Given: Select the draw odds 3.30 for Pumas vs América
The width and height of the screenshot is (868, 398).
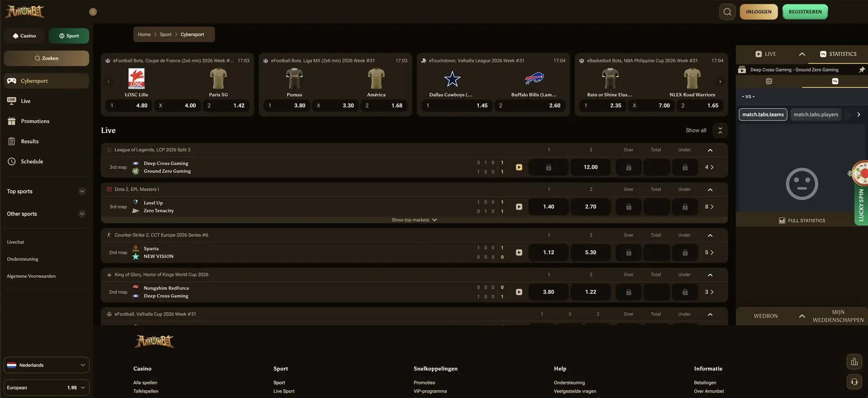Looking at the screenshot, I should [335, 106].
